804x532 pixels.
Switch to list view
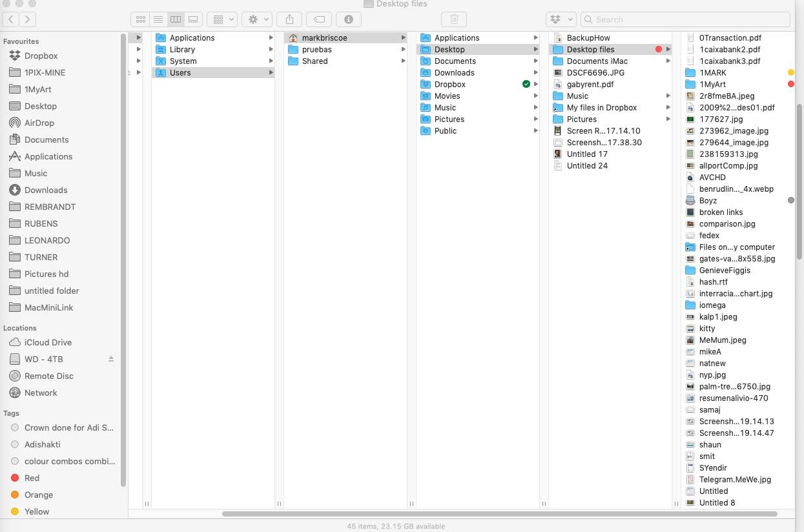pos(158,19)
